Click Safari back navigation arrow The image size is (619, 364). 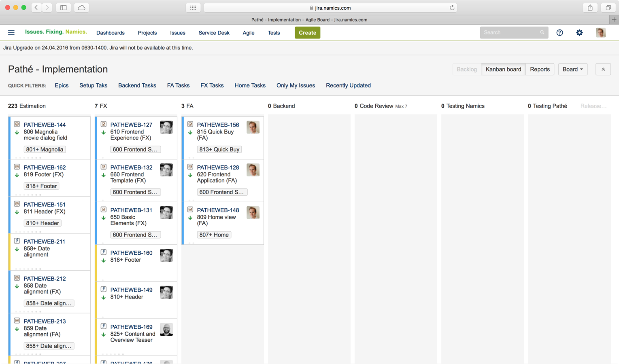click(x=36, y=7)
